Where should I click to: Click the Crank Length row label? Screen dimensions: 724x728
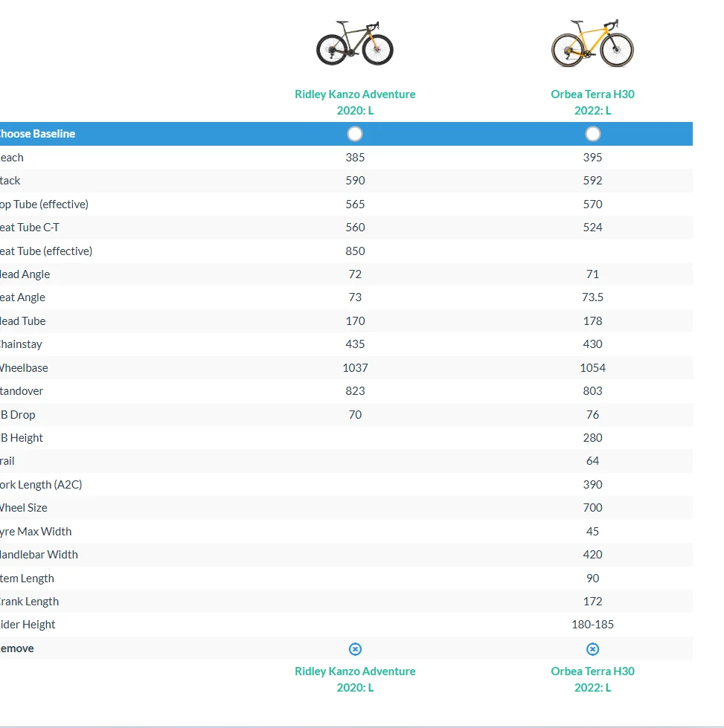coord(29,602)
